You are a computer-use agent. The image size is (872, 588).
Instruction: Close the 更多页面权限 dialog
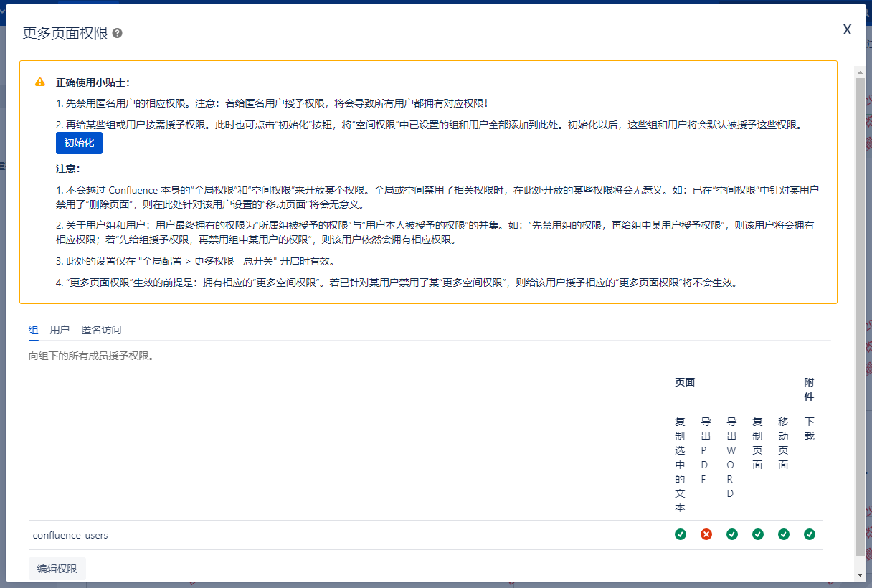pos(847,29)
